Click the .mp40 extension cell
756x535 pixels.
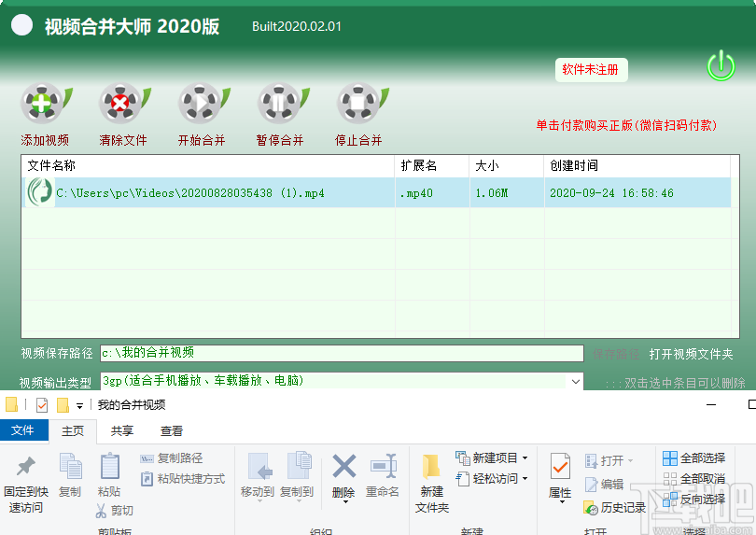[x=432, y=193]
